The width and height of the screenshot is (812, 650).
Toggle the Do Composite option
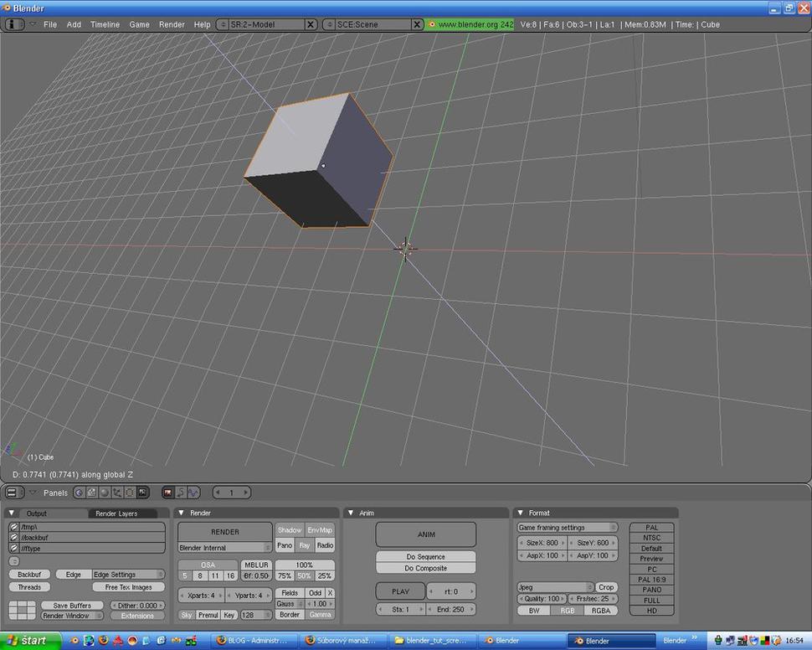pyautogui.click(x=426, y=568)
